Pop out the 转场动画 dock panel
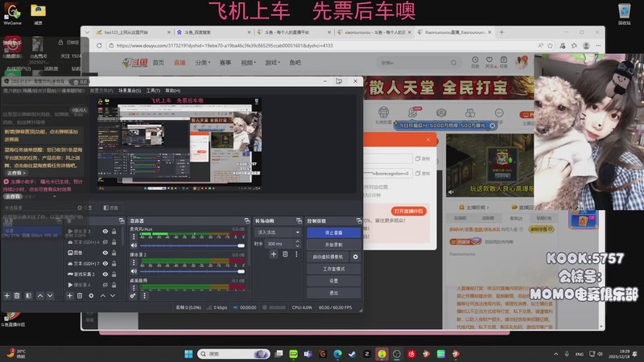 (299, 220)
